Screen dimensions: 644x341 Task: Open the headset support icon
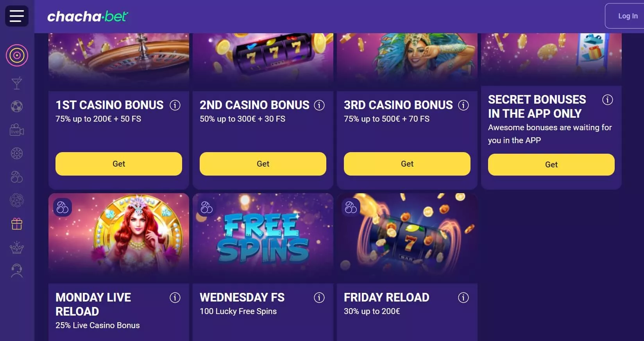17,271
